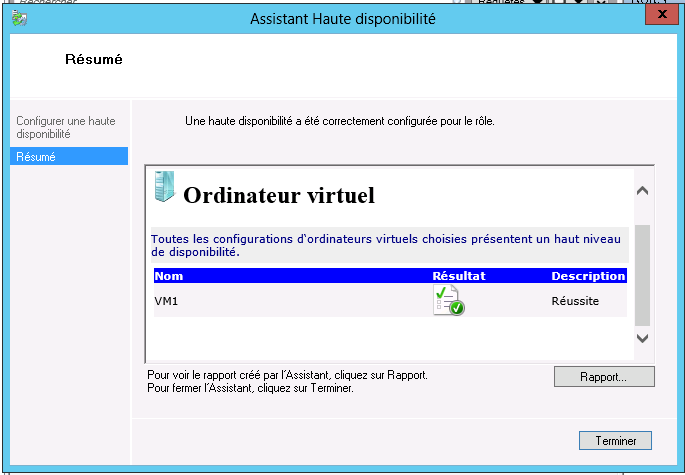This screenshot has height=475, width=685.
Task: Click the 'Pour voir le rapport' instruction text
Action: (x=287, y=375)
